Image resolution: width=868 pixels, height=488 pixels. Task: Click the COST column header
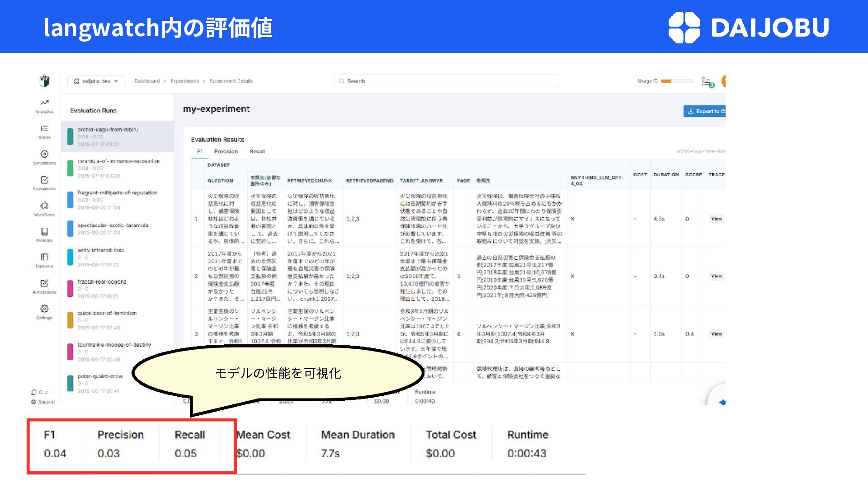[640, 174]
